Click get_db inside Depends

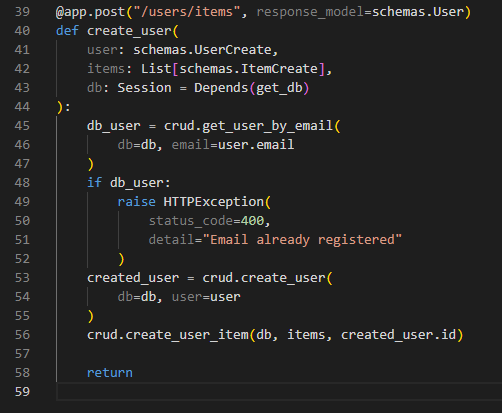(279, 88)
